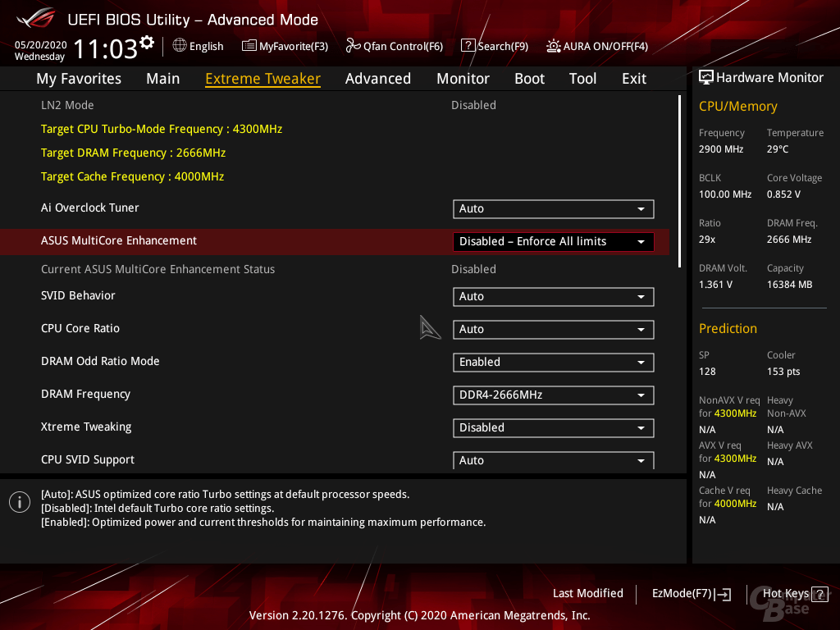Open the Ai Overclock Tuner dropdown

(x=554, y=209)
